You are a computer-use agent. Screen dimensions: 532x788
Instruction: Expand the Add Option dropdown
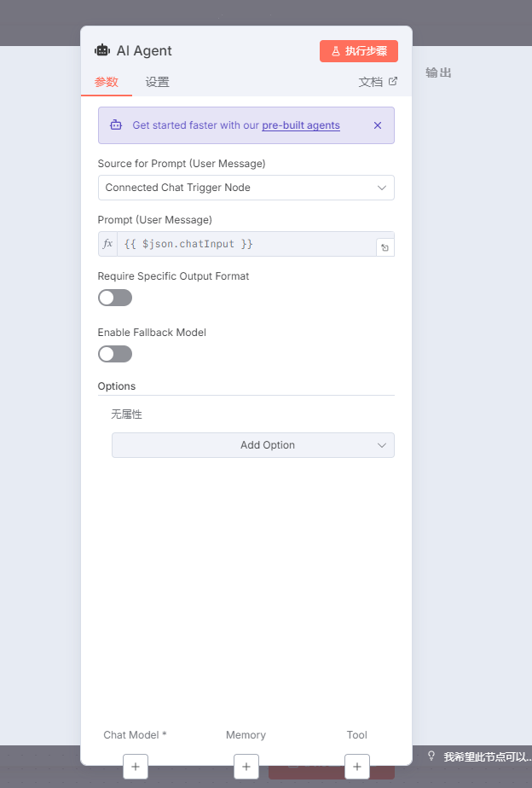pos(252,445)
